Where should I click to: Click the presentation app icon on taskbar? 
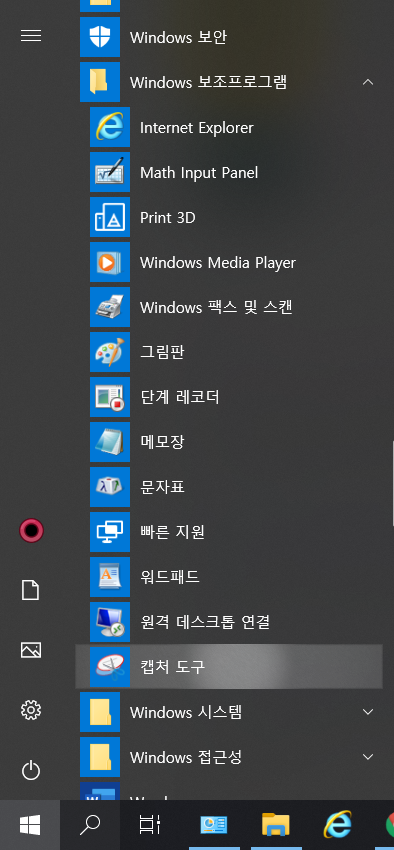(214, 825)
